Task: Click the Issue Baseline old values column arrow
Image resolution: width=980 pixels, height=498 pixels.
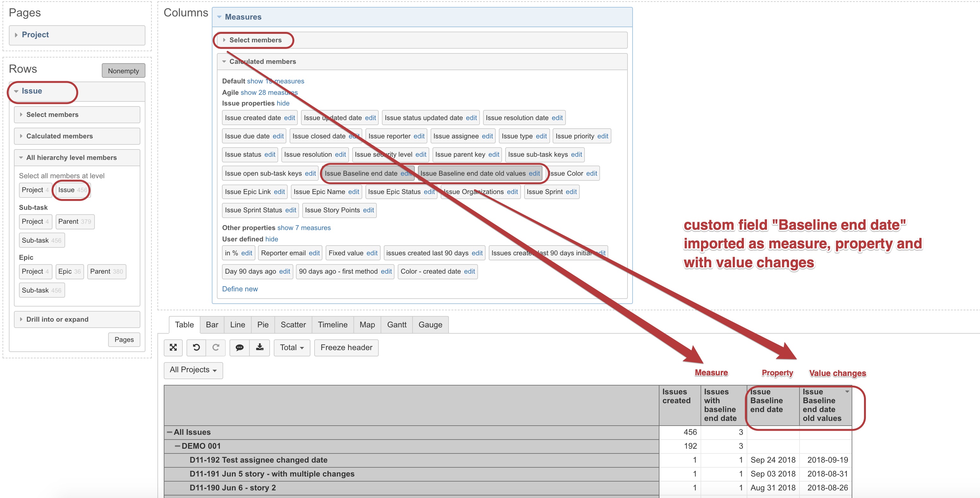Action: pyautogui.click(x=847, y=392)
